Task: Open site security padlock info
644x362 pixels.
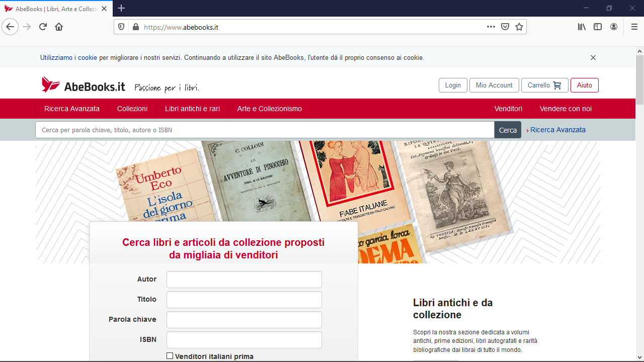Action: point(135,27)
